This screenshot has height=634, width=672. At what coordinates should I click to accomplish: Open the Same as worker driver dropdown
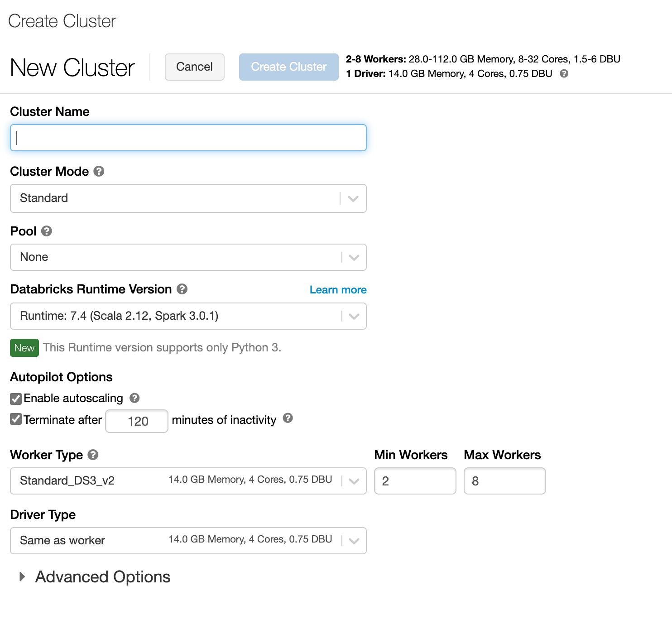tap(188, 541)
